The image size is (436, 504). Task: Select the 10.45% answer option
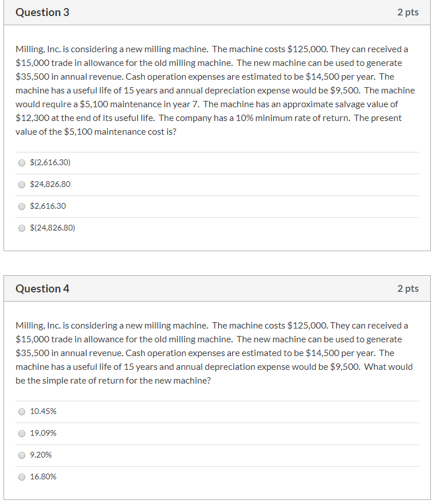point(22,411)
